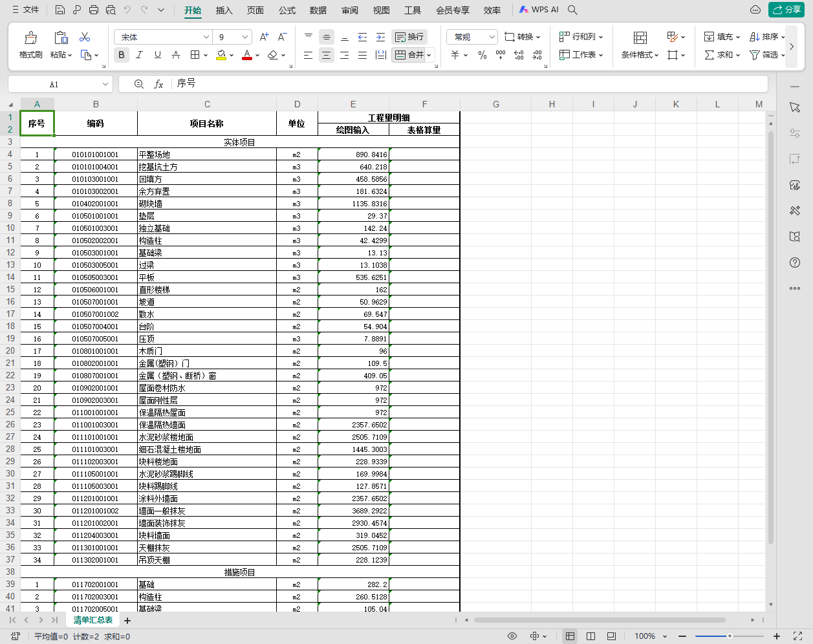Screen dimensions: 813x644
Task: Open the 数据 (Data) tab
Action: click(x=318, y=10)
